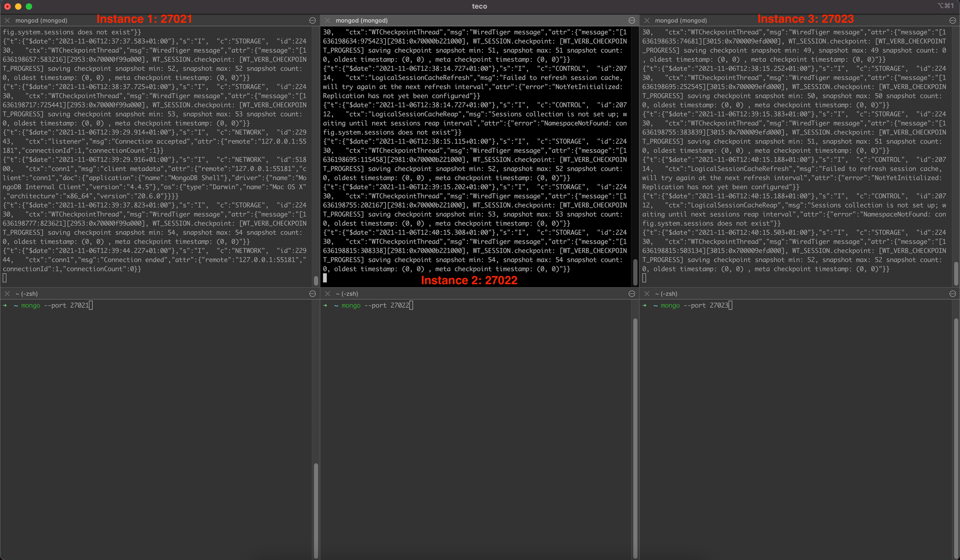
Task: Open options menu of port 27021 zsh pane
Action: [312, 294]
